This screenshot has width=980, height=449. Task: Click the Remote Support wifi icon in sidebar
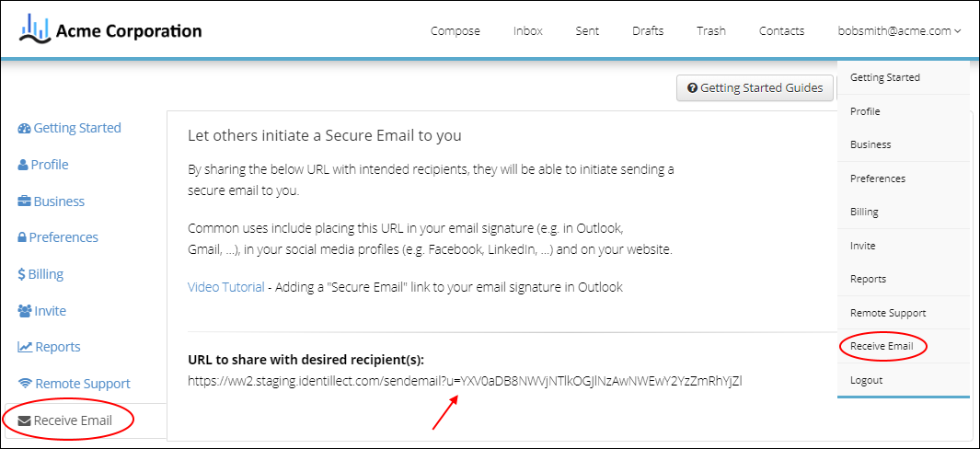[25, 384]
